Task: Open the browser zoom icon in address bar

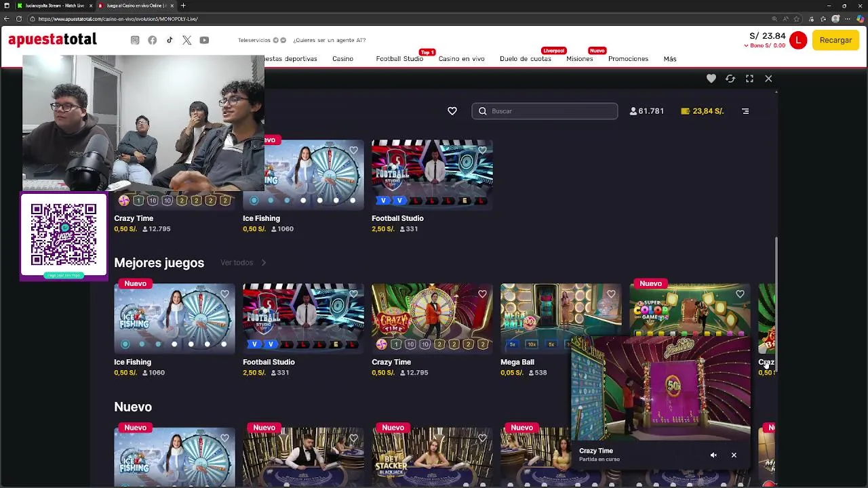Action: click(774, 19)
